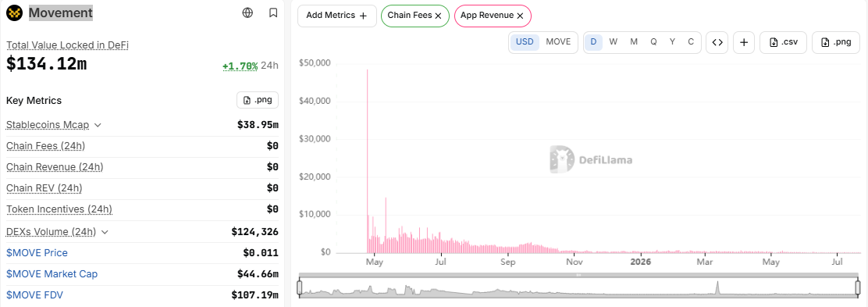Click the Chain Revenue (24h) label

click(x=55, y=167)
